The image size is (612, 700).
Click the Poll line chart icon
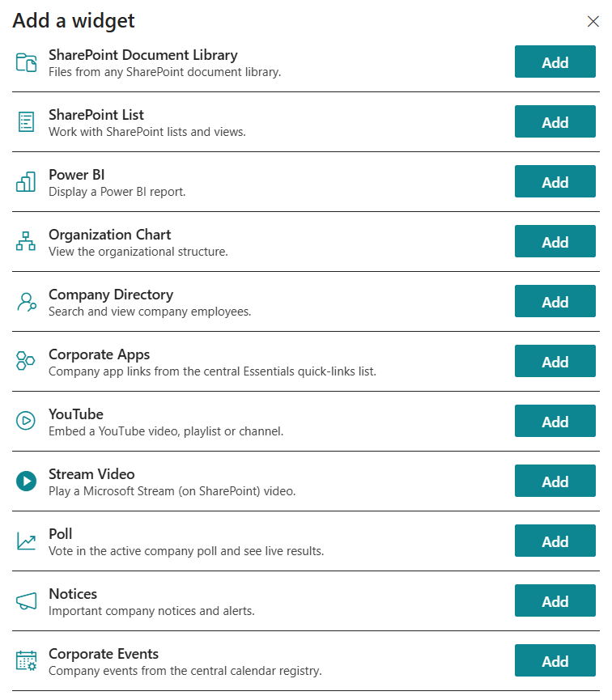tap(27, 541)
